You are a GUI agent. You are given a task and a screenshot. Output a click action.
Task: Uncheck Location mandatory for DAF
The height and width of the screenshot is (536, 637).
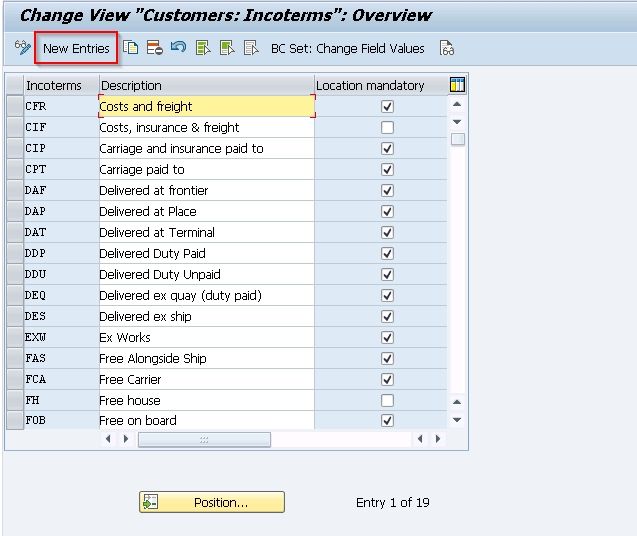(x=387, y=191)
